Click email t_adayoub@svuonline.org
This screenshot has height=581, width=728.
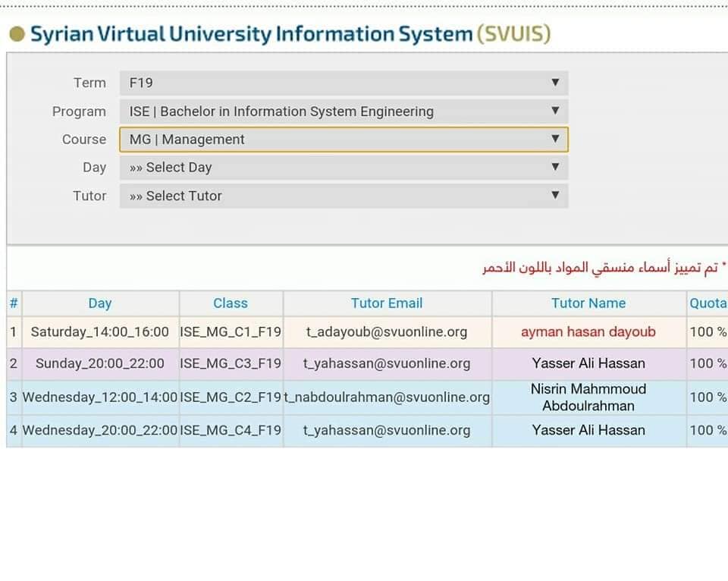[387, 332]
